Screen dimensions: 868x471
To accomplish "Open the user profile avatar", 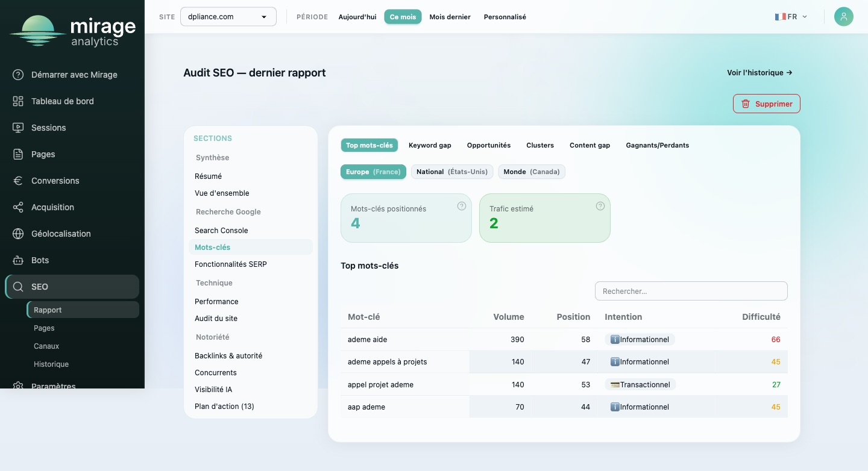I will tap(844, 17).
